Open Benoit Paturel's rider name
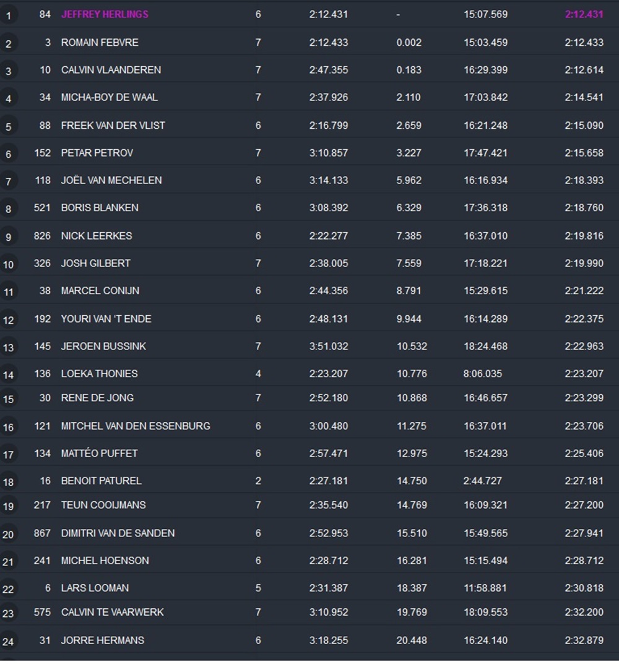This screenshot has height=672, width=619. pos(101,481)
